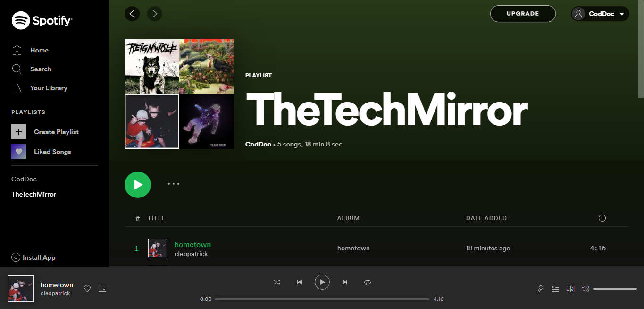Screen dimensions: 644x309
Task: Select the CodDoc playlist in sidebar
Action: click(x=24, y=179)
